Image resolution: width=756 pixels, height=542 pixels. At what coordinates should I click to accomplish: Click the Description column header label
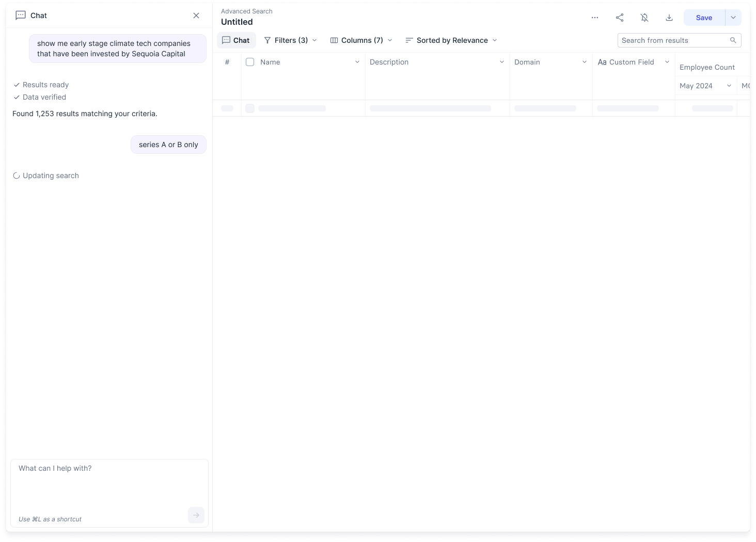[389, 62]
